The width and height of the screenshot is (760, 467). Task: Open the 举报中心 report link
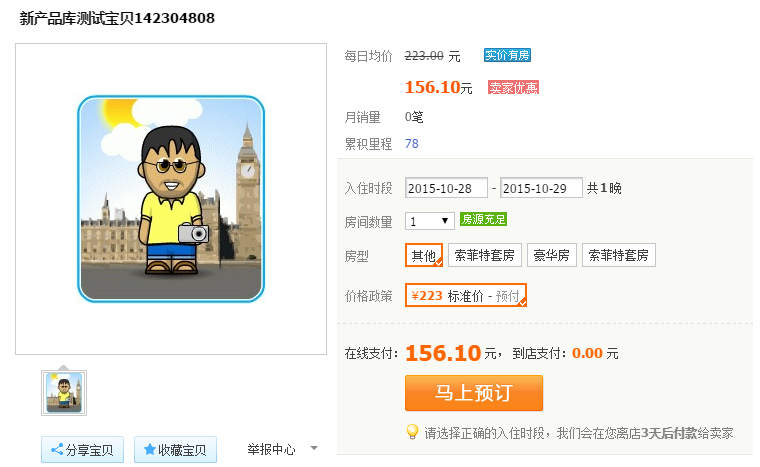271,450
